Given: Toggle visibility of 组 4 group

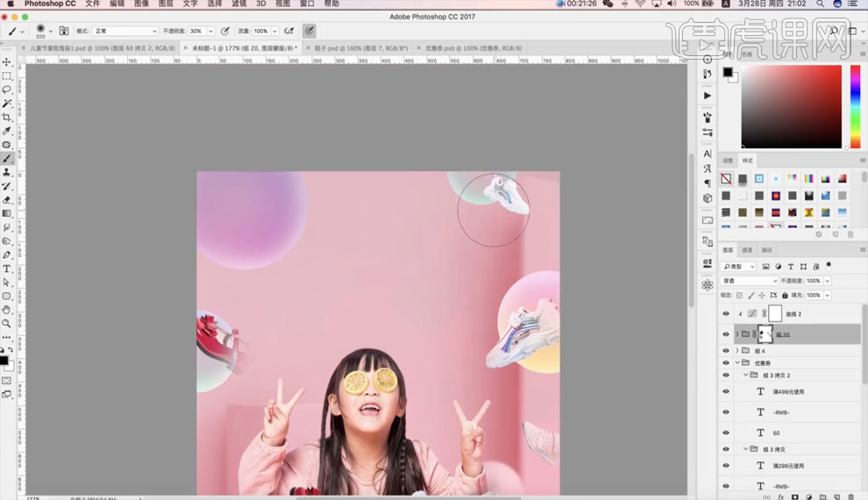Looking at the screenshot, I should click(725, 350).
